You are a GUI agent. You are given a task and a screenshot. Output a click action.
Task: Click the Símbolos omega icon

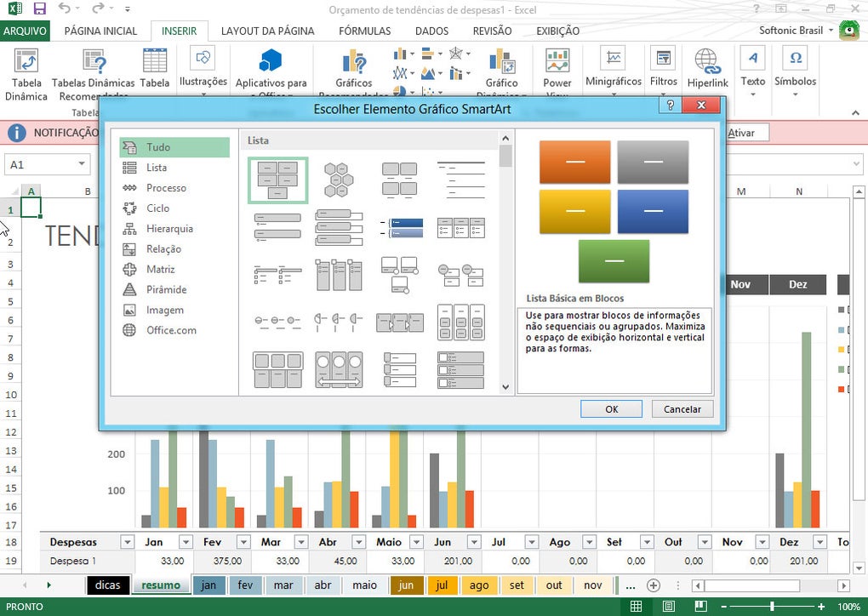point(795,59)
